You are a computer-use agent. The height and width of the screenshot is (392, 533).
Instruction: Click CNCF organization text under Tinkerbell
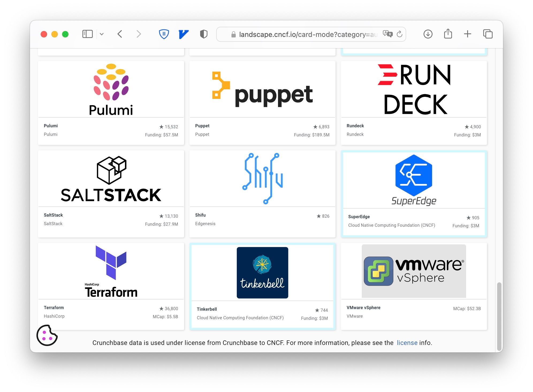[240, 318]
